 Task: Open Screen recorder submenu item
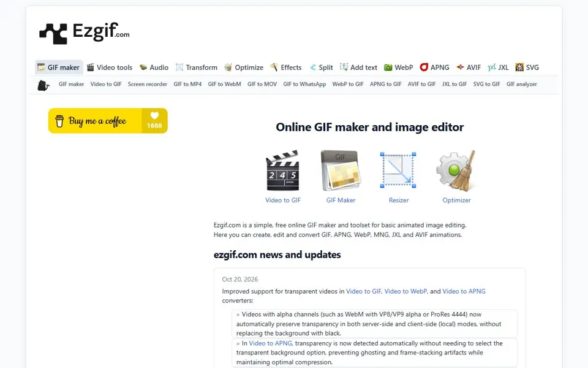pyautogui.click(x=148, y=84)
